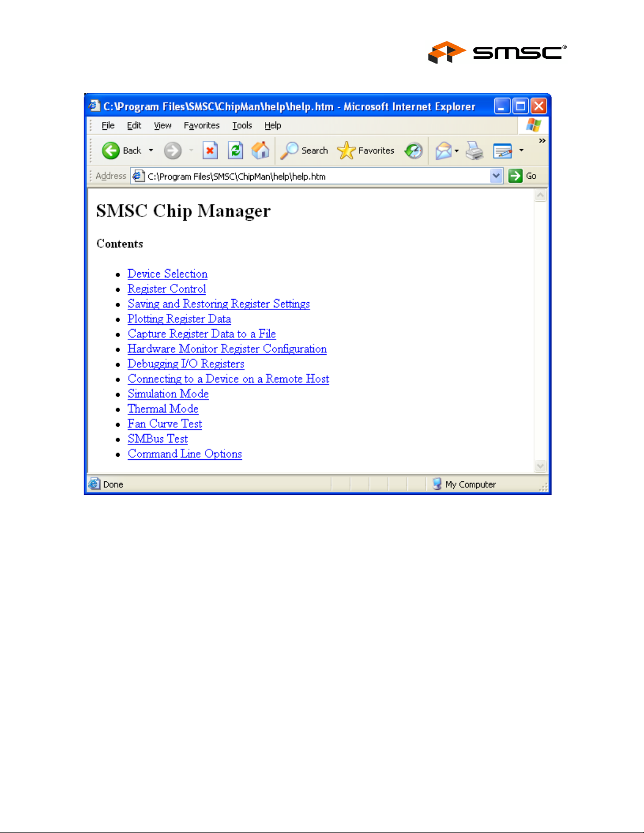Screen dimensions: 644x833
Task: Expand the address bar dropdown
Action: coord(496,176)
